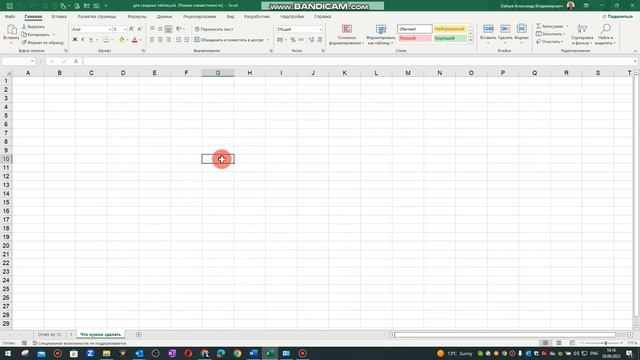The width and height of the screenshot is (640, 360).
Task: Select the Хороший (Good) cell style
Action: coord(449,38)
